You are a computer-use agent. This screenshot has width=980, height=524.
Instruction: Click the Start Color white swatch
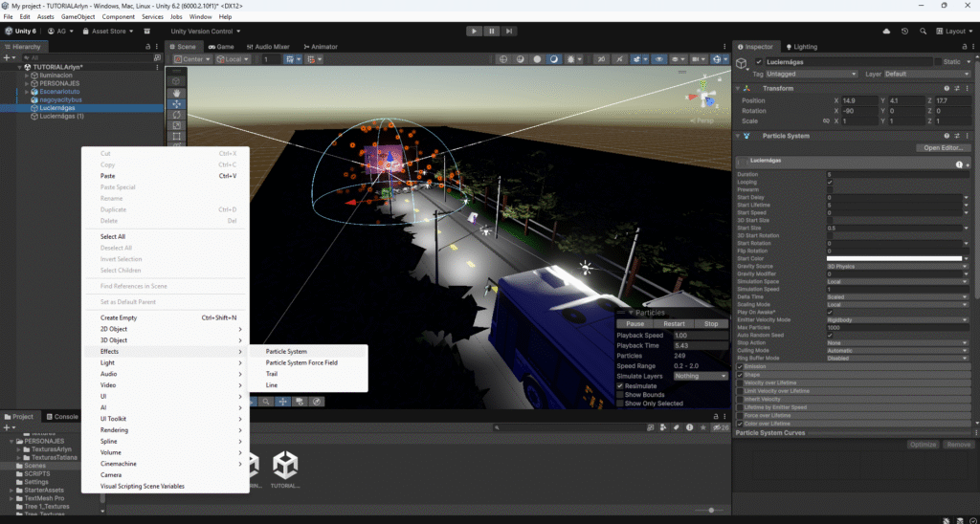point(893,258)
